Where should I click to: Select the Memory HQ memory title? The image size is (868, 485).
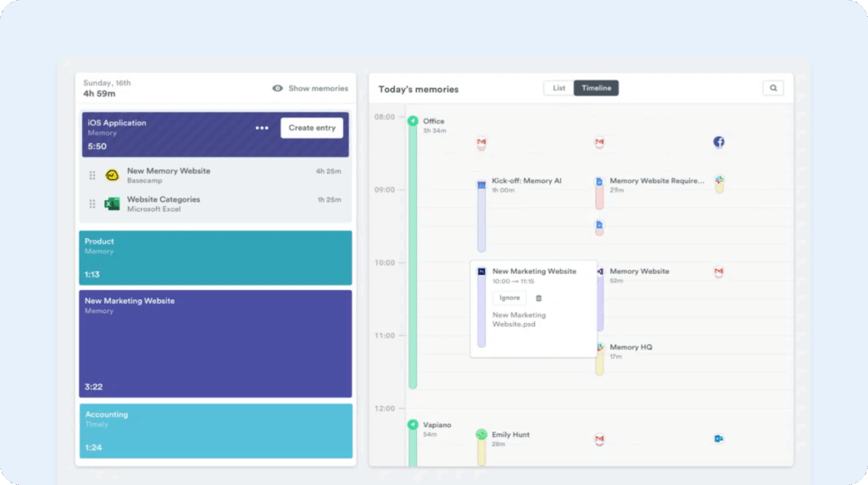coord(631,347)
